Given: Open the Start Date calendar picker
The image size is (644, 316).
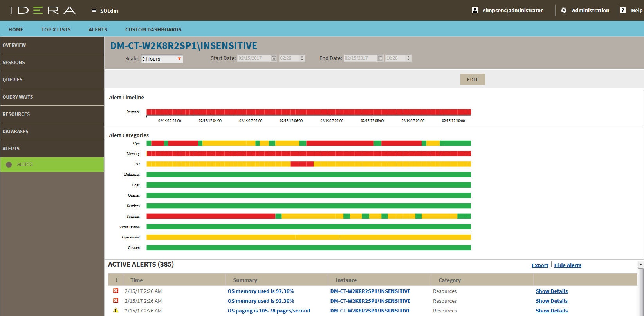Looking at the screenshot, I should coord(274,58).
